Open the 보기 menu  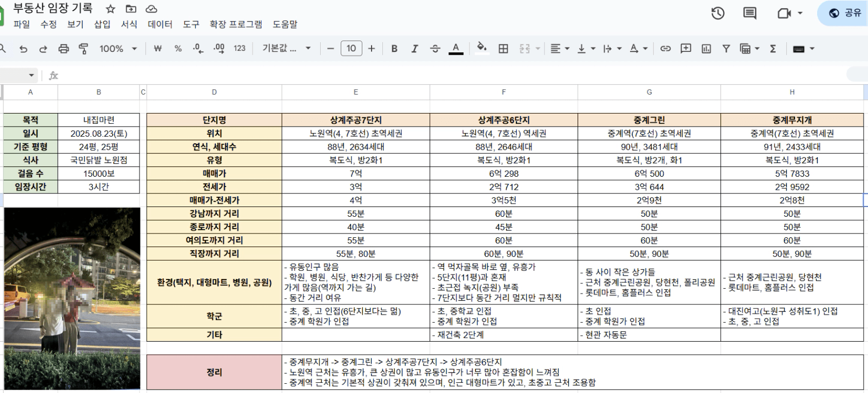click(x=76, y=24)
